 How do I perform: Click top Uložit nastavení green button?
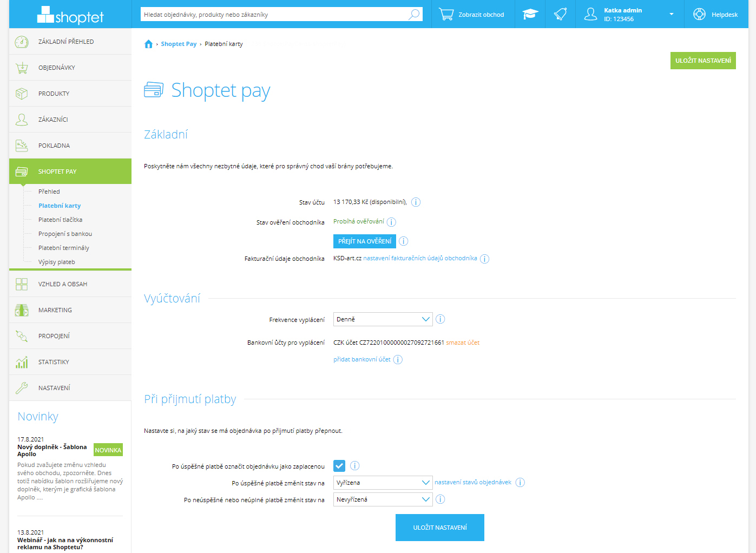coord(703,61)
